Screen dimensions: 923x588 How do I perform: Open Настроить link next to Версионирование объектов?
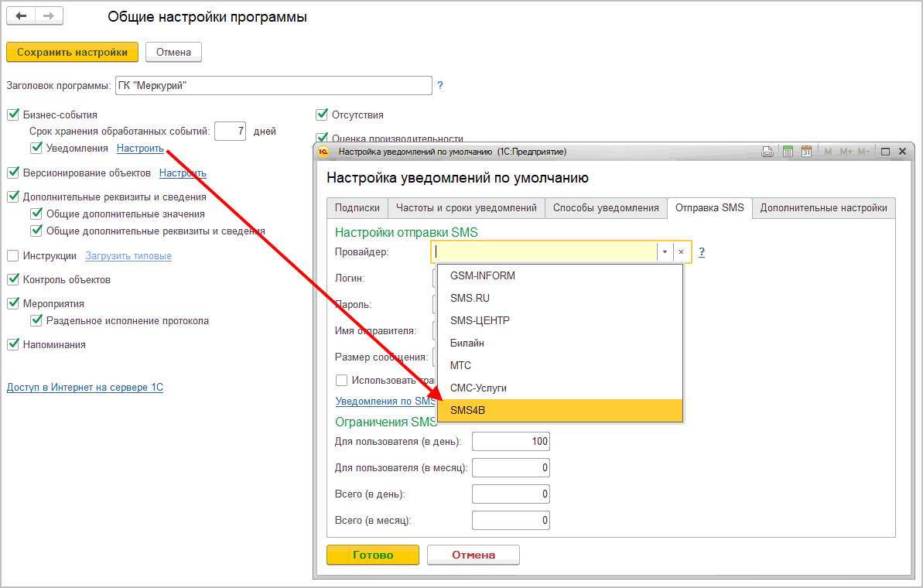pos(183,173)
